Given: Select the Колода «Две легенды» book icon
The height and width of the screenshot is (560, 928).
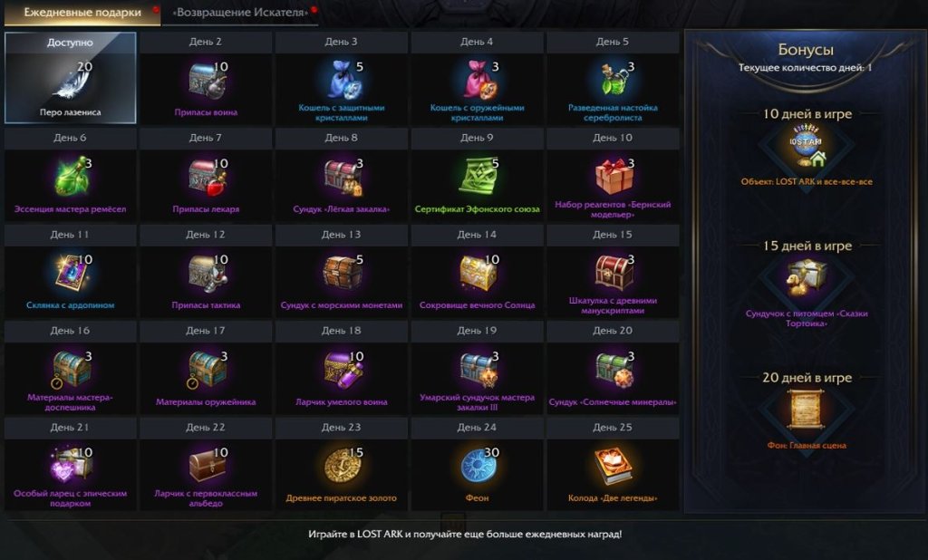Looking at the screenshot, I should 613,465.
